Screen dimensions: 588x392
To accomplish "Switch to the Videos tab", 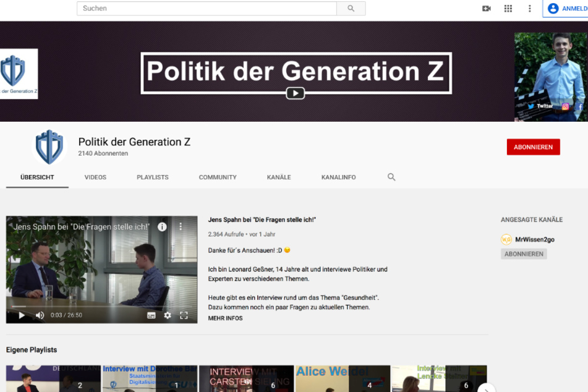I will click(95, 177).
